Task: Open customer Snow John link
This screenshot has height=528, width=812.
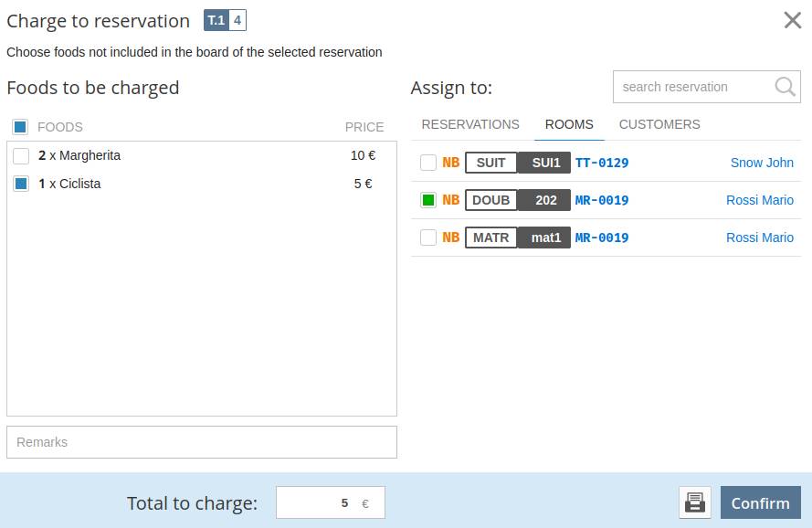Action: click(x=762, y=163)
